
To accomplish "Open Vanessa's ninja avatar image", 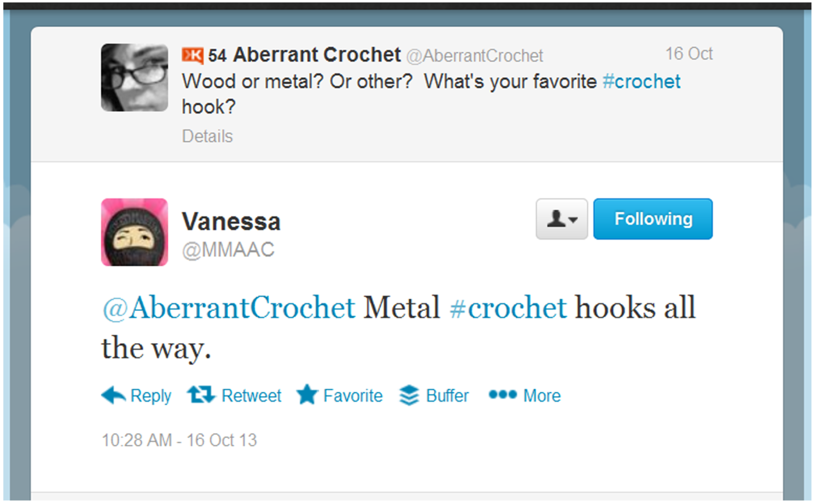I will coord(134,232).
